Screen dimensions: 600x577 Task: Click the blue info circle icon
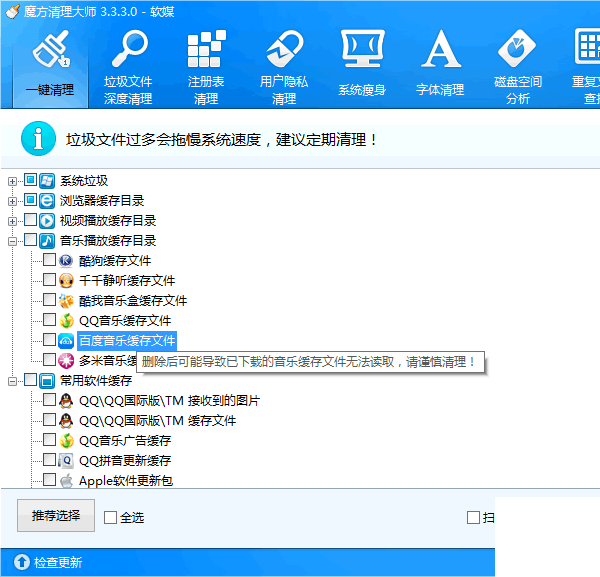pos(38,139)
